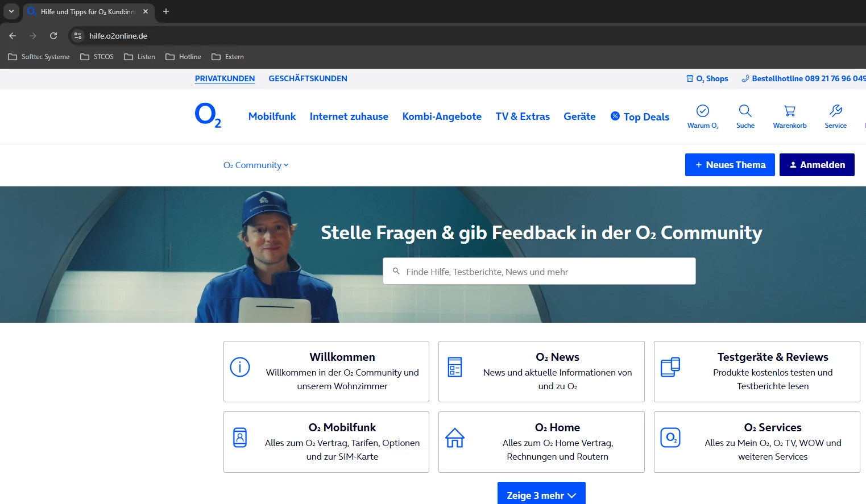Click the O2 News newspaper icon
Image resolution: width=866 pixels, height=504 pixels.
pos(455,367)
